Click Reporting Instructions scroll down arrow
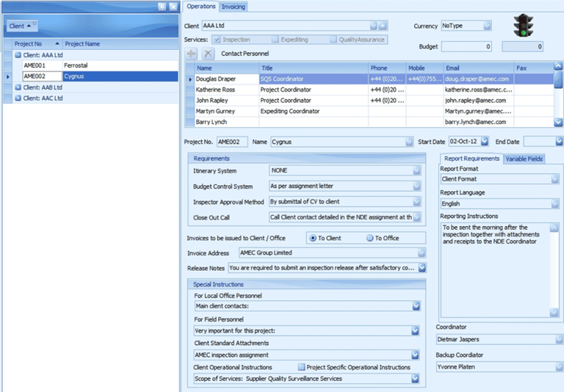 point(554,313)
